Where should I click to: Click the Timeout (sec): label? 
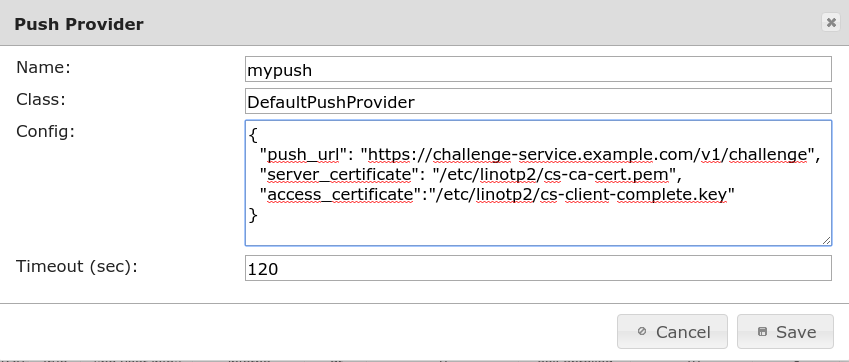pyautogui.click(x=77, y=266)
